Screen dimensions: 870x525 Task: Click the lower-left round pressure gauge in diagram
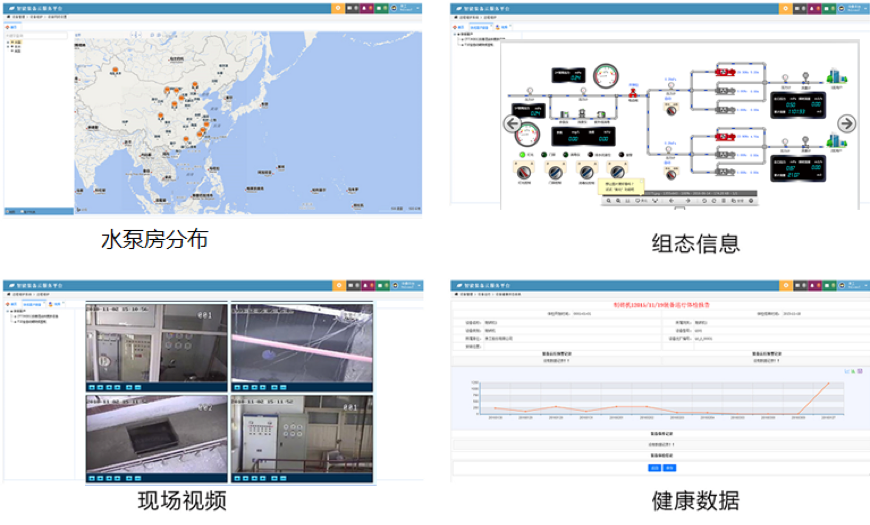(527, 134)
